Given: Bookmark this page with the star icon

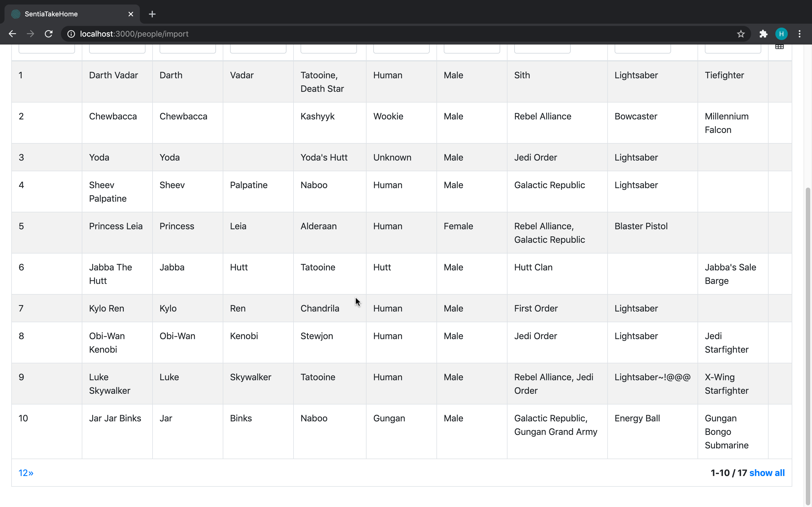Looking at the screenshot, I should point(741,34).
